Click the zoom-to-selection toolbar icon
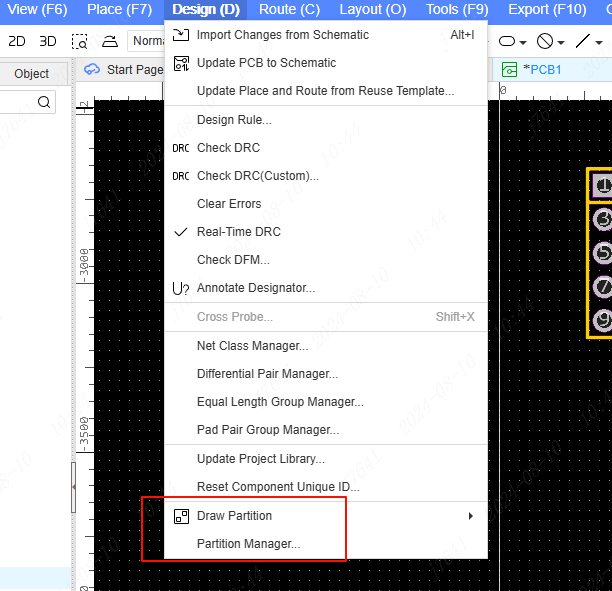Screen dimensions: 612x591 [80, 41]
